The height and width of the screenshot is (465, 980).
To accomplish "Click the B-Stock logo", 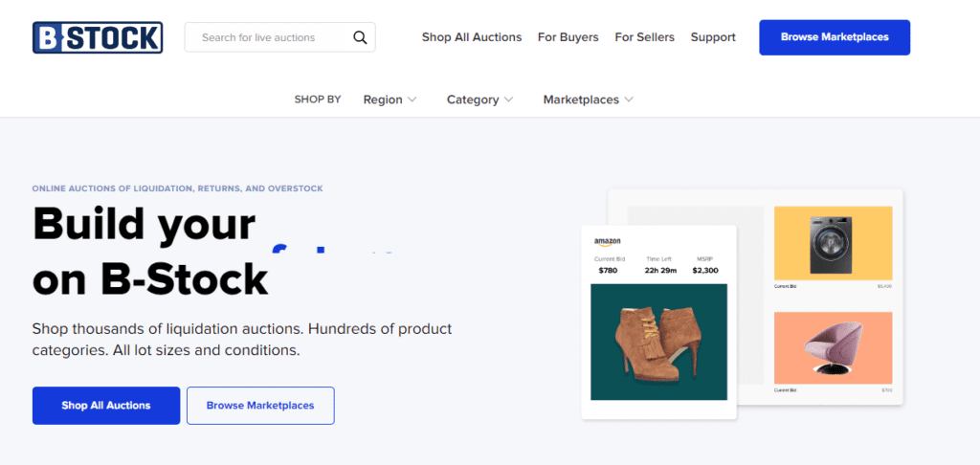I will (x=98, y=37).
